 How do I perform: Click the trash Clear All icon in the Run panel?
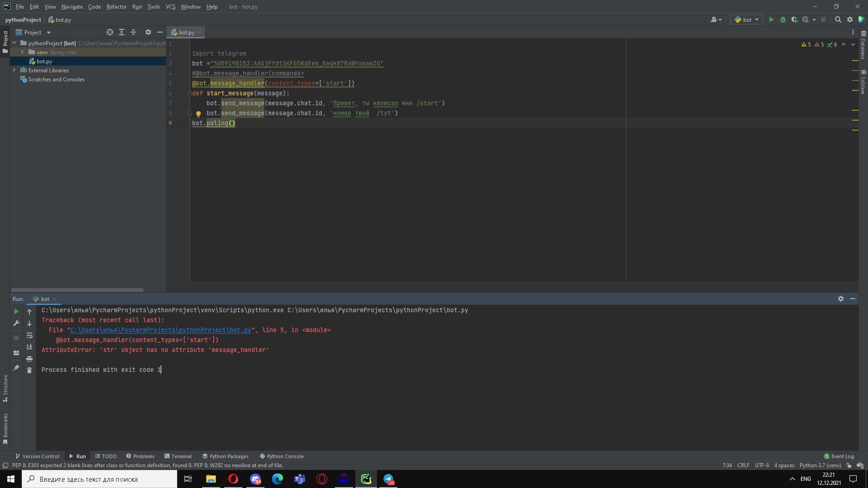point(29,371)
